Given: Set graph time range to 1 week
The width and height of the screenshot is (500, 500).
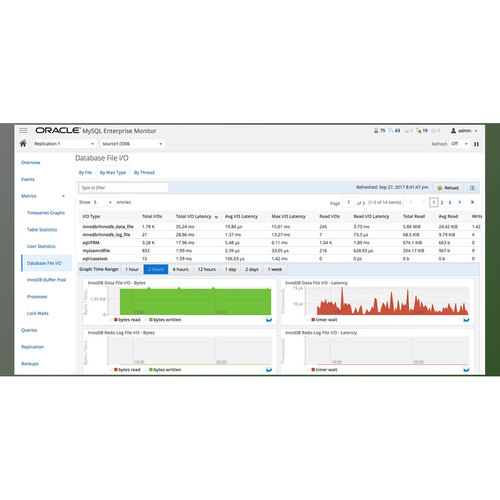Looking at the screenshot, I should pos(275,269).
